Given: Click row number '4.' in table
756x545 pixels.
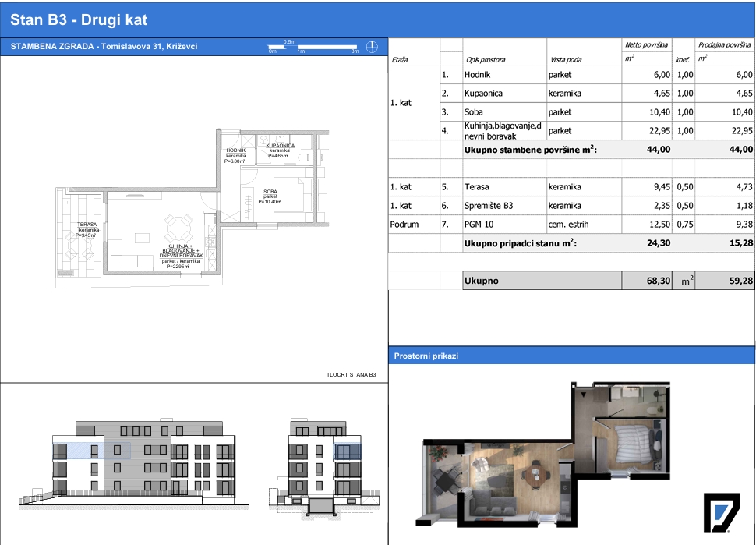Looking at the screenshot, I should tap(445, 131).
